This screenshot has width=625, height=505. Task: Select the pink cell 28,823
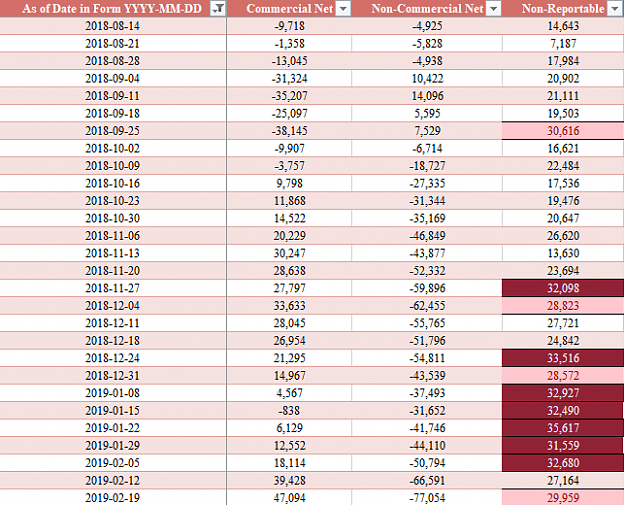563,306
